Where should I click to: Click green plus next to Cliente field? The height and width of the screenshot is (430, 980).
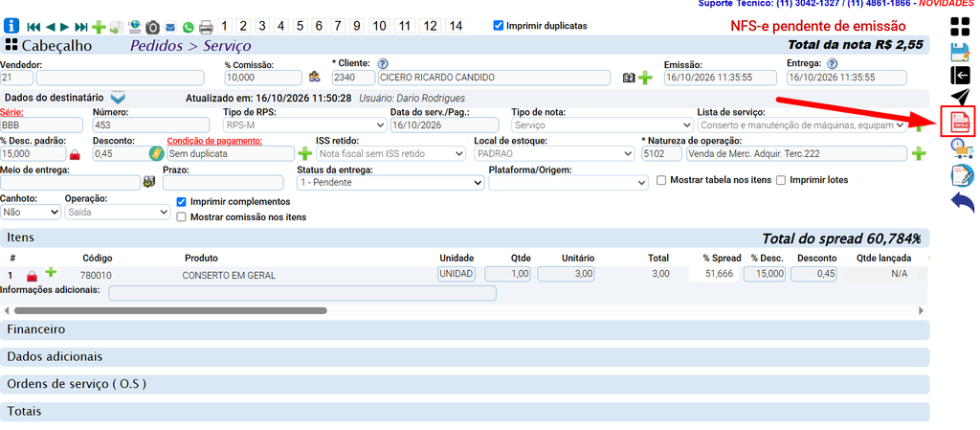pyautogui.click(x=645, y=79)
